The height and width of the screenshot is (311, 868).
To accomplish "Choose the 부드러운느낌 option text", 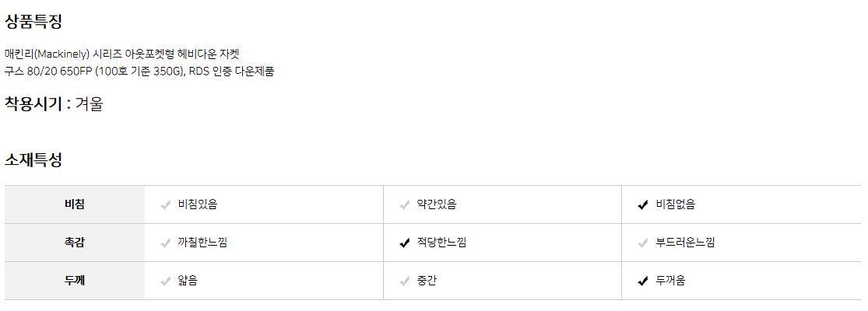I will [x=685, y=243].
